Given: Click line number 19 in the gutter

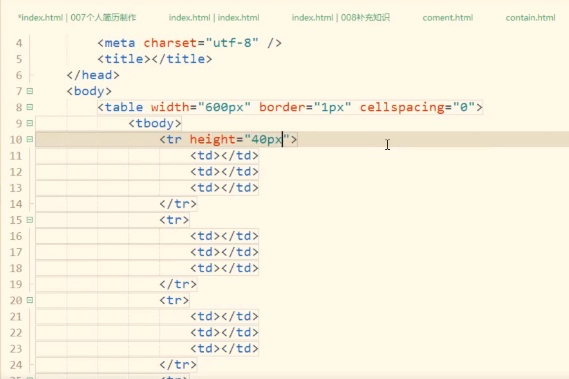Looking at the screenshot, I should tap(16, 284).
